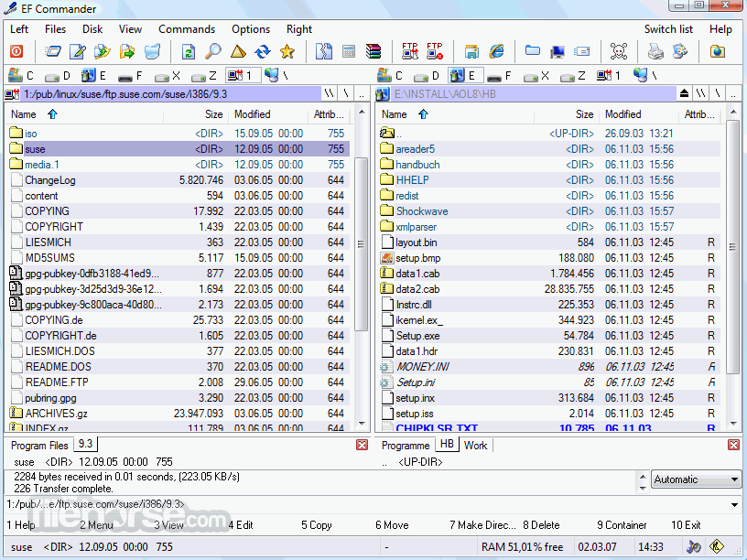Select drive D in left panel
Screen dimensions: 747x560
pos(58,76)
